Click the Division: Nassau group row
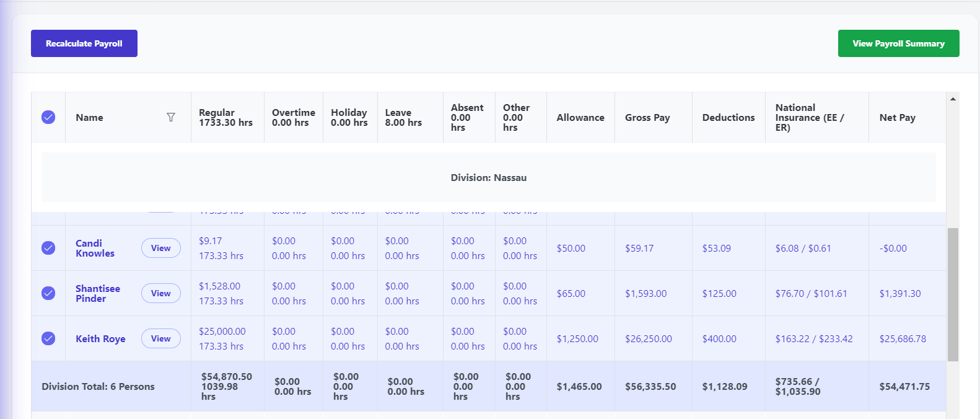This screenshot has height=419, width=980. tap(489, 177)
